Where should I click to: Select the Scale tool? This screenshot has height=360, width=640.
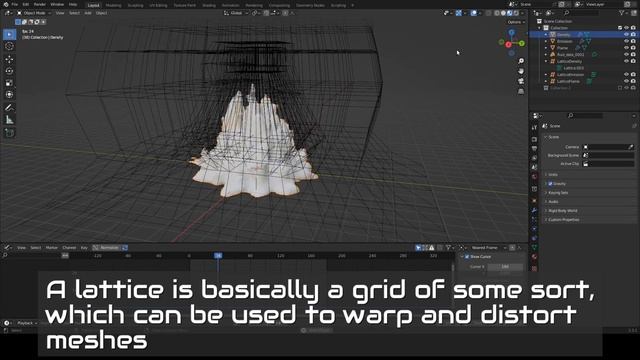(x=9, y=83)
